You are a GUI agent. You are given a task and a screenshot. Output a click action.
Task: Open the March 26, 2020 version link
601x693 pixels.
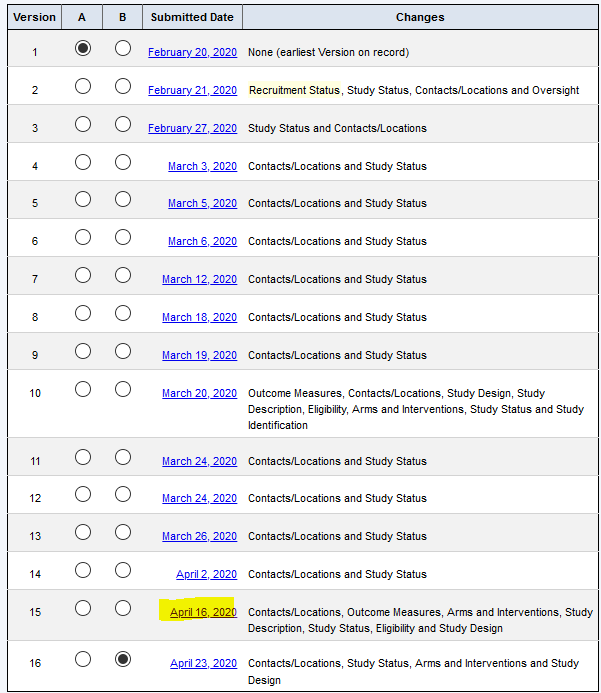(199, 537)
